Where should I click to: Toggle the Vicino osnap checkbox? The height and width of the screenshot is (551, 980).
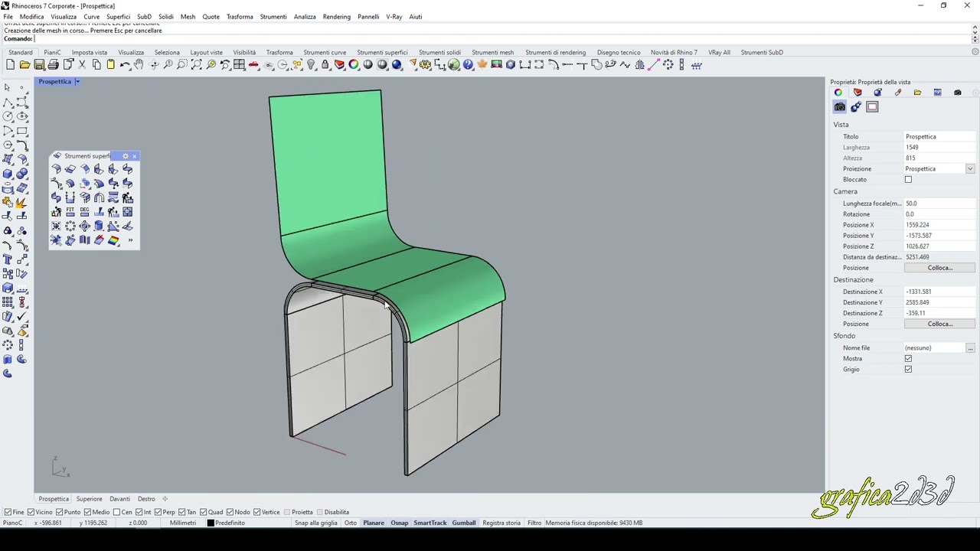coord(31,512)
